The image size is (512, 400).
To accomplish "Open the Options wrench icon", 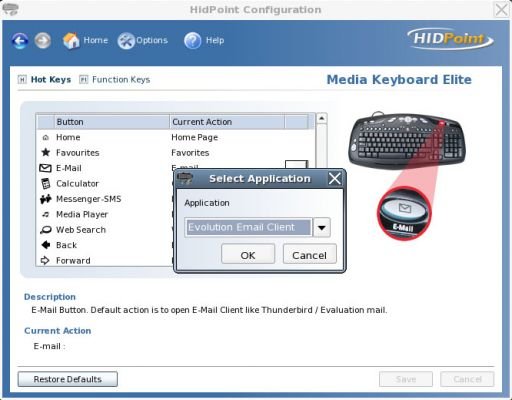I will point(126,41).
